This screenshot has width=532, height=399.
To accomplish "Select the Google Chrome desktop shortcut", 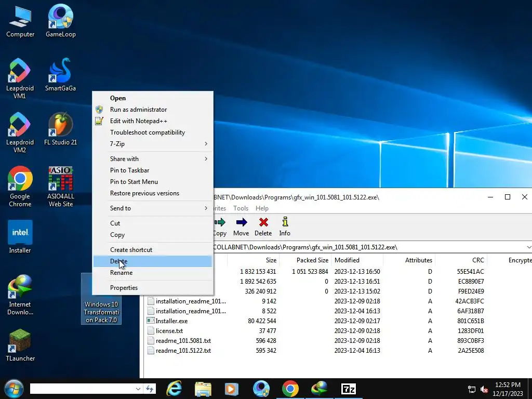I will point(20,187).
